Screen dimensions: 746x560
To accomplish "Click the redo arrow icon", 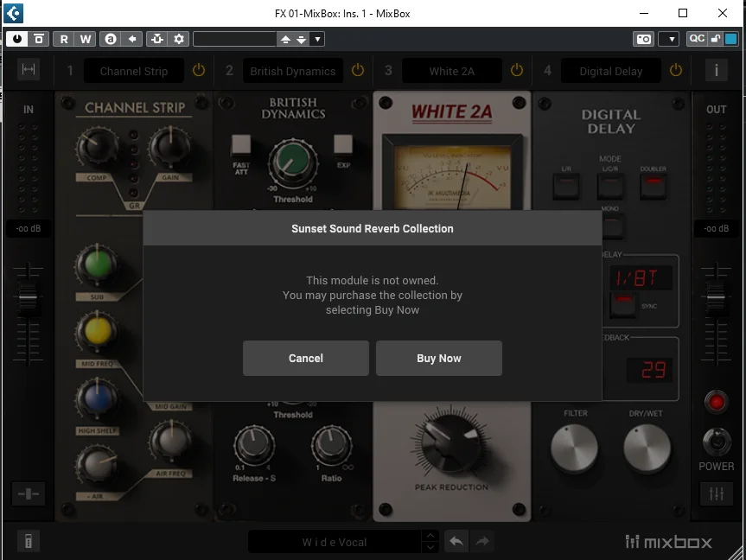I will click(x=482, y=542).
